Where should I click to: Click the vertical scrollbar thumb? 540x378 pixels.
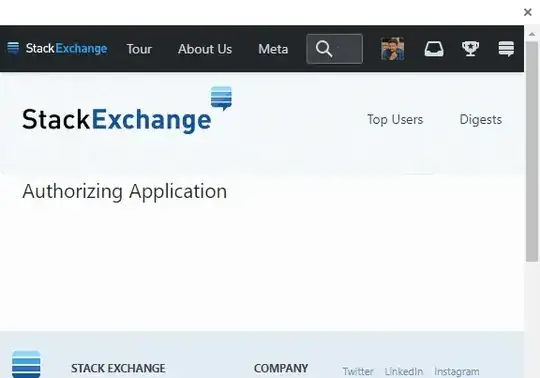[x=532, y=151]
